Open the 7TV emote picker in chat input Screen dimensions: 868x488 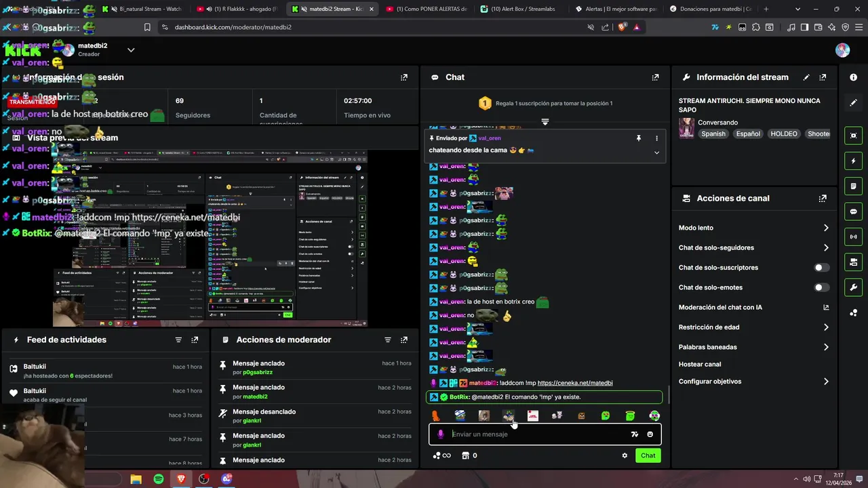tap(635, 434)
